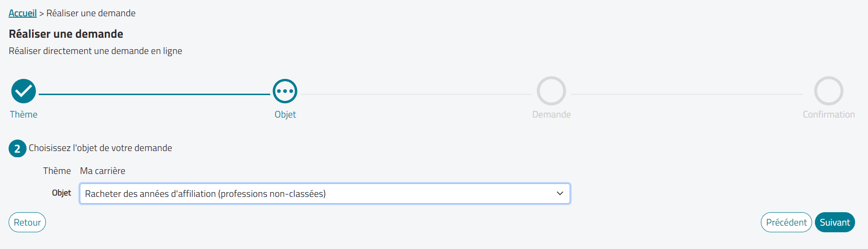868x249 pixels.
Task: Click the Objet field label
Action: [61, 193]
